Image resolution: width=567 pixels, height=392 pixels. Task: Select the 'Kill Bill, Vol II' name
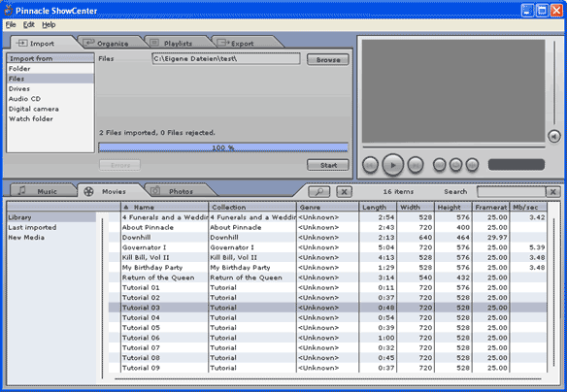146,257
